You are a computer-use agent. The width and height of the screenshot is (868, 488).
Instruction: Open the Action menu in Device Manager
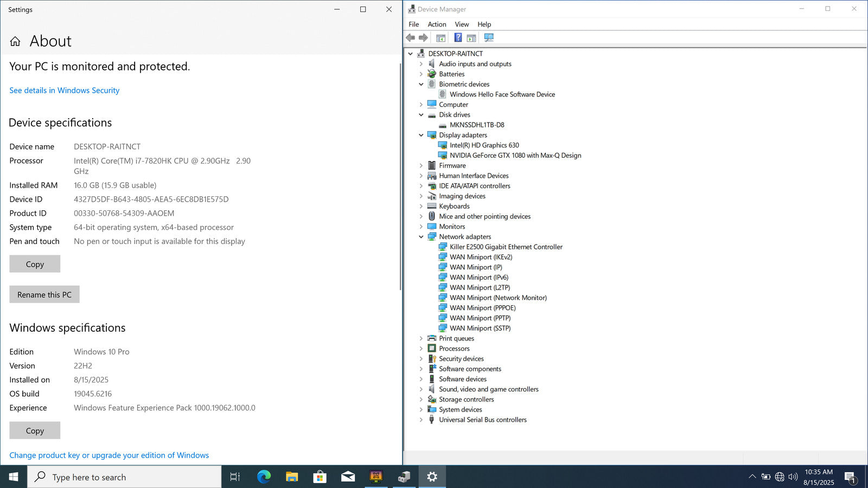pyautogui.click(x=437, y=24)
